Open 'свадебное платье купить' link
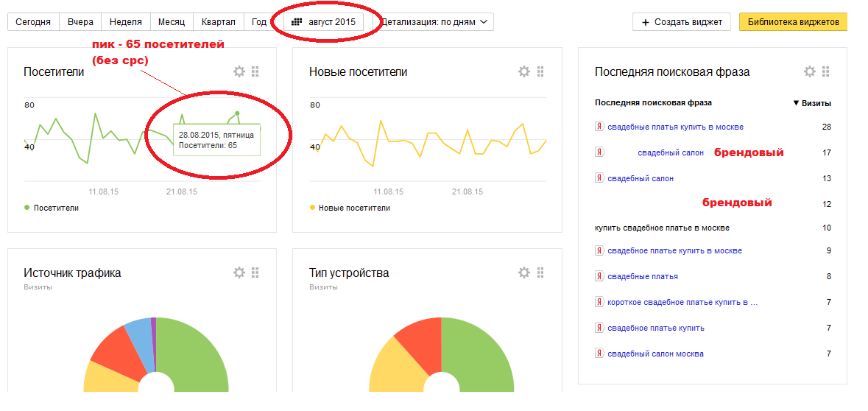Image resolution: width=868 pixels, height=411 pixels. pos(656,328)
